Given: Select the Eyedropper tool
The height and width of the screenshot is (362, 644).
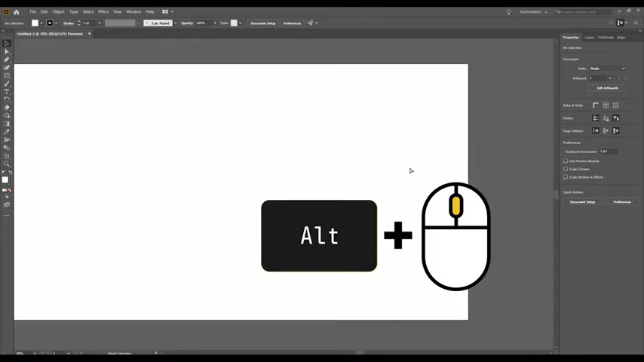Looking at the screenshot, I should tap(7, 132).
